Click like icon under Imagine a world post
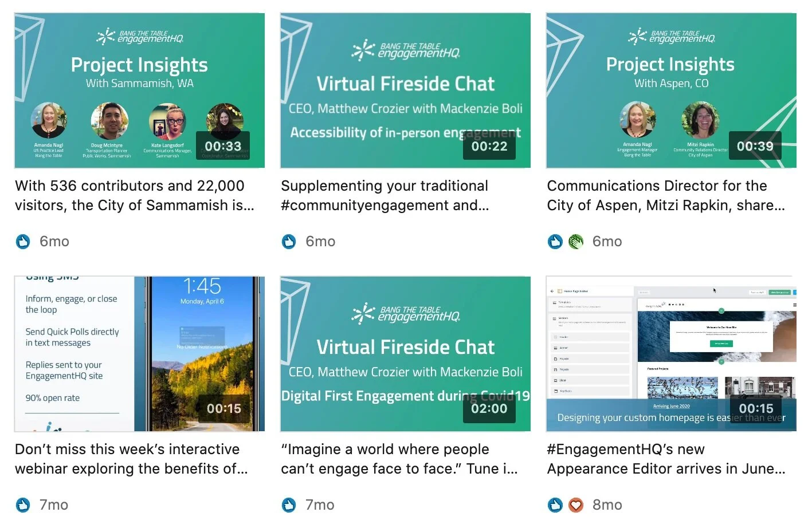The height and width of the screenshot is (524, 812). tap(289, 505)
